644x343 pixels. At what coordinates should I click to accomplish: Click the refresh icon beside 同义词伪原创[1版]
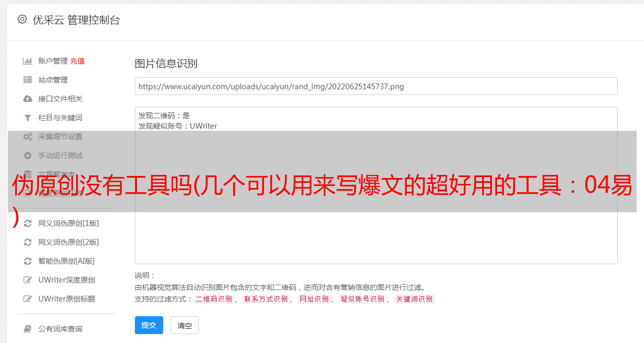pos(28,223)
